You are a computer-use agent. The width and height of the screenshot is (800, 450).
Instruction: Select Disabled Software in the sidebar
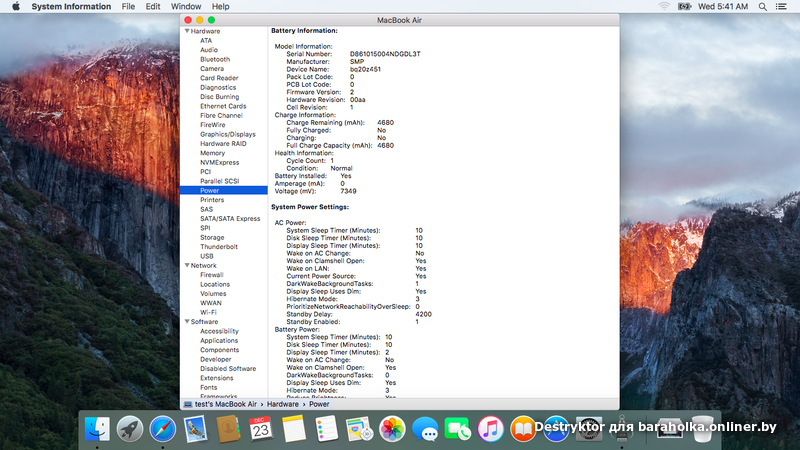coord(228,368)
